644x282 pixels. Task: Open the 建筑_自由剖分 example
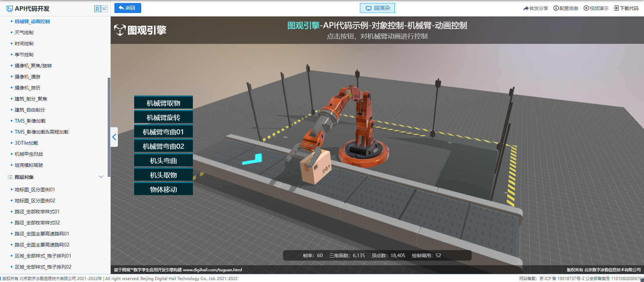coord(30,110)
